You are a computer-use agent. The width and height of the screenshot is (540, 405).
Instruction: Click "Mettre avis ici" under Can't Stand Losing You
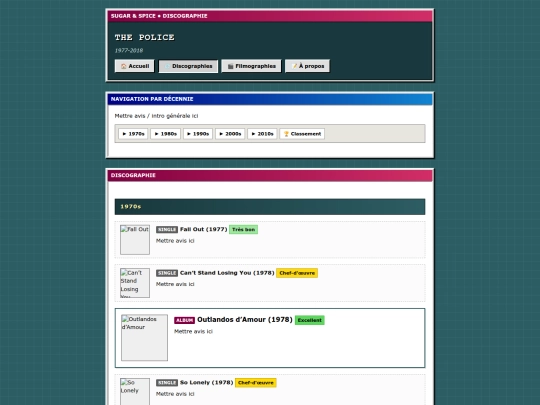[175, 284]
